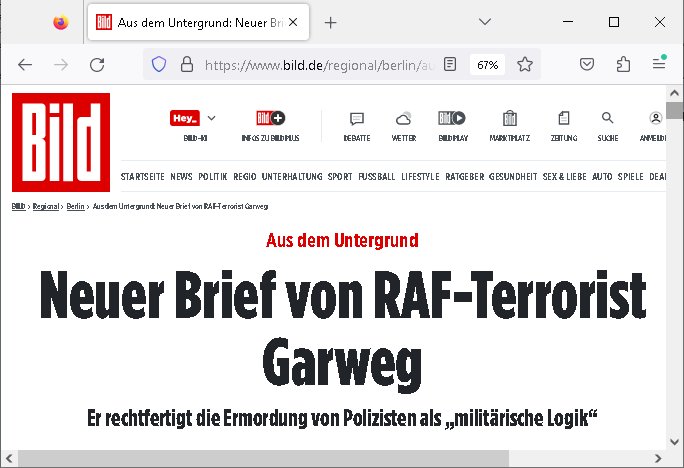This screenshot has height=468, width=684.
Task: Click the large Bild logo
Action: coord(61,142)
